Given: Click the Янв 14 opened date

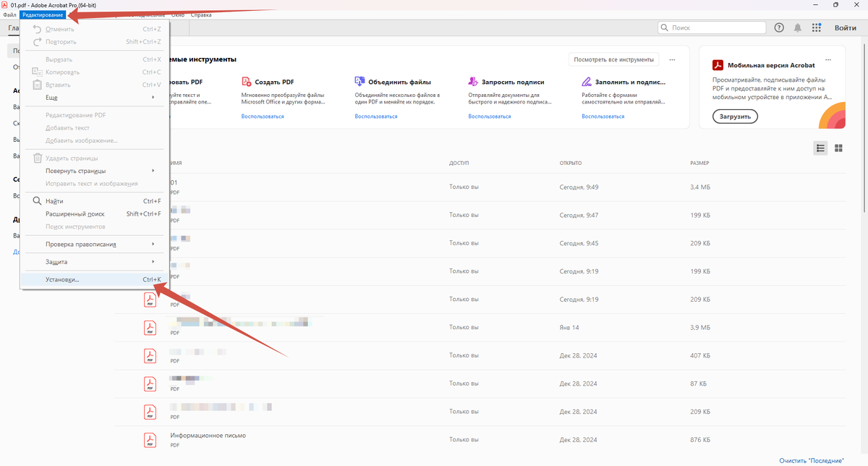Looking at the screenshot, I should (569, 327).
